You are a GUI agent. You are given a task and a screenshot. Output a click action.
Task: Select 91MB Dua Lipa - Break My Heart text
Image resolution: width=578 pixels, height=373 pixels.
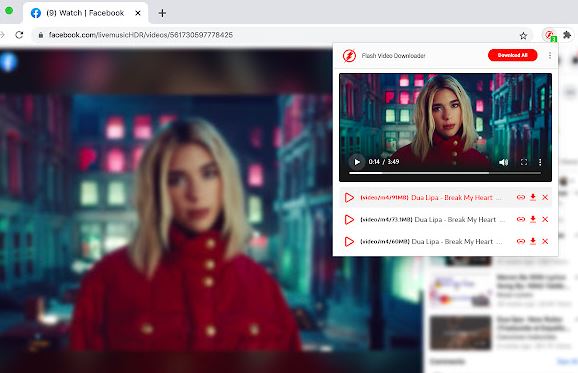tap(431, 198)
